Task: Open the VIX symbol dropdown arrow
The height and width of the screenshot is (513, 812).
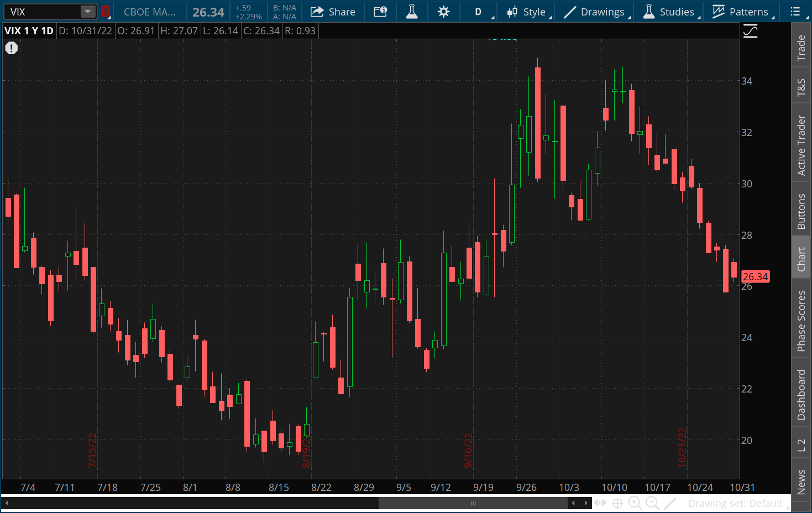Action: (x=87, y=12)
